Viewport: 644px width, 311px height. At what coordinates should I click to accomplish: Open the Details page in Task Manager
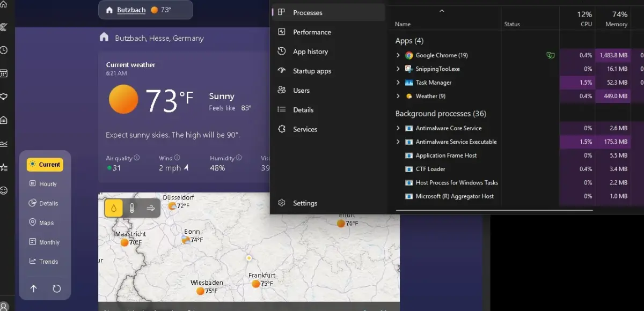tap(328, 109)
